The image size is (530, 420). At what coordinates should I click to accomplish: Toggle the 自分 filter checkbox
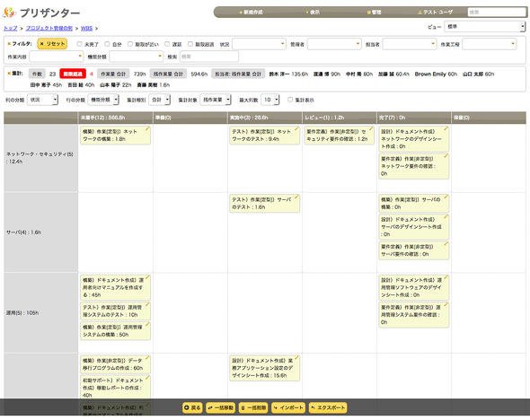107,44
